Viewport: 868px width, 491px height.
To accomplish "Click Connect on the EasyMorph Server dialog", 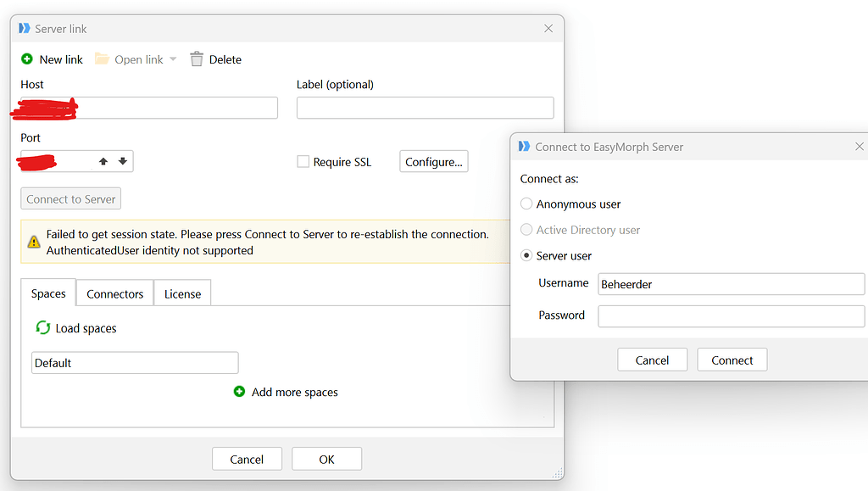I will [x=732, y=360].
